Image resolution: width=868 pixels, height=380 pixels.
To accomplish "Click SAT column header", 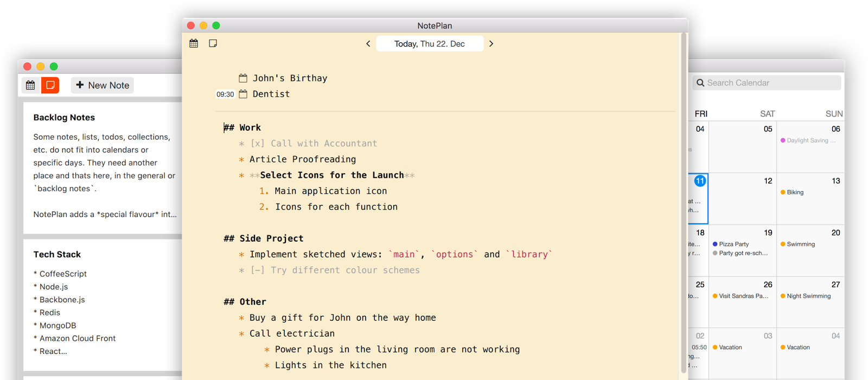I will pos(767,114).
